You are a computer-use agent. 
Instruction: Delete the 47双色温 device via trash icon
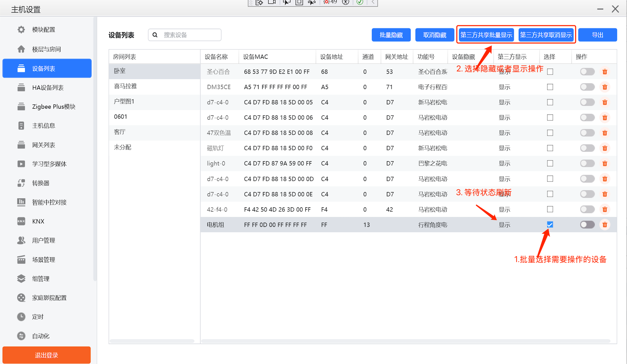604,133
